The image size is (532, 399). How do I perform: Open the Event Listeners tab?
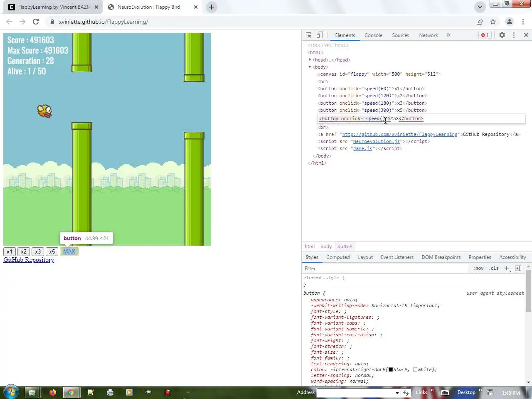pos(397,257)
